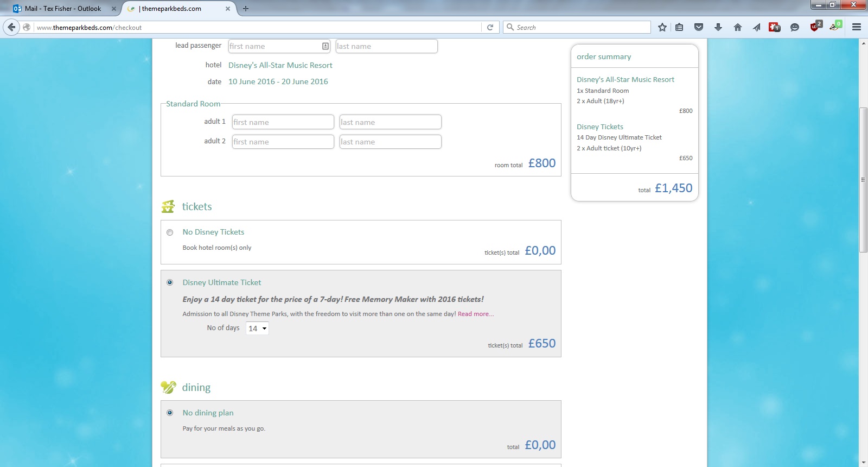Click the adult 2 last name field
This screenshot has height=467, width=868.
(390, 142)
